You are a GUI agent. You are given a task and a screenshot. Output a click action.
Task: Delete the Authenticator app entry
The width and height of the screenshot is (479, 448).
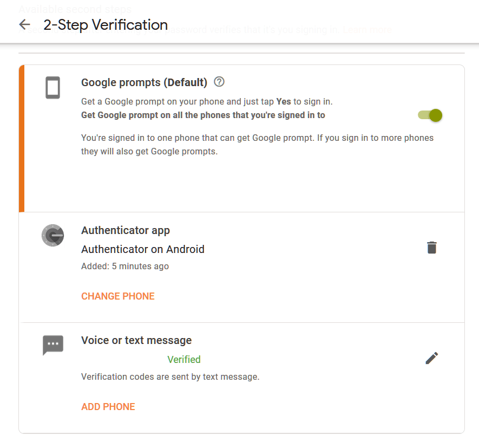coord(431,248)
